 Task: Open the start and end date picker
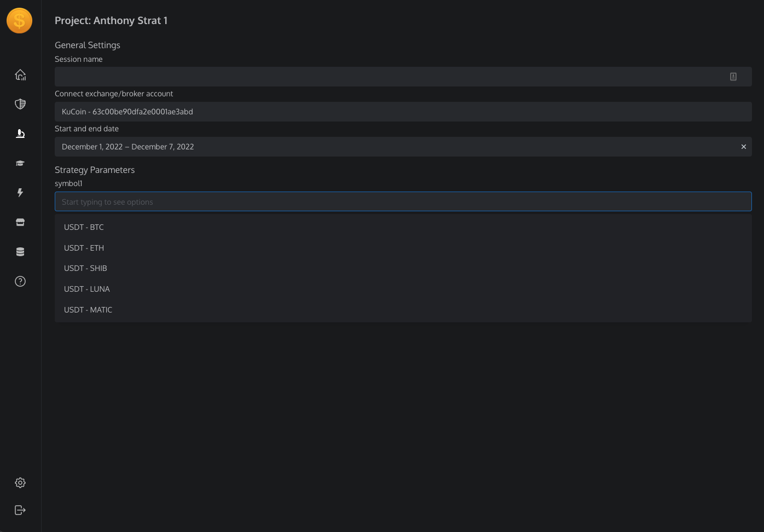pos(403,147)
